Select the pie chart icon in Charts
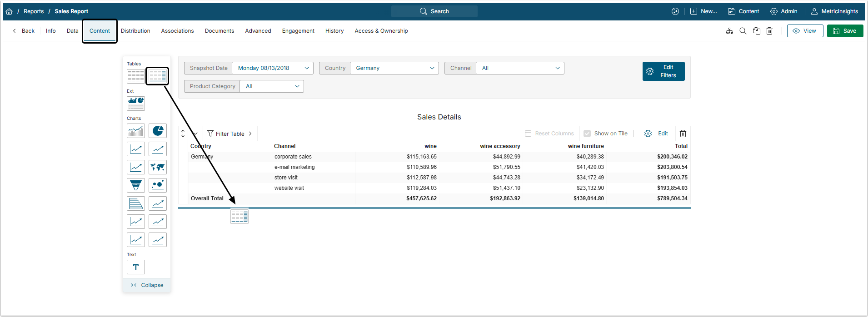 coord(158,131)
